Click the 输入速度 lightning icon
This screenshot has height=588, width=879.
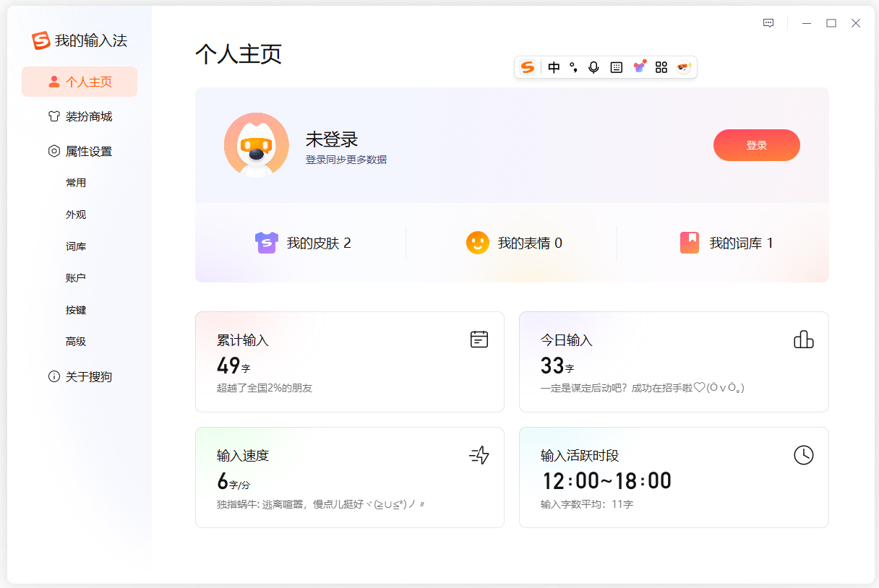(479, 455)
